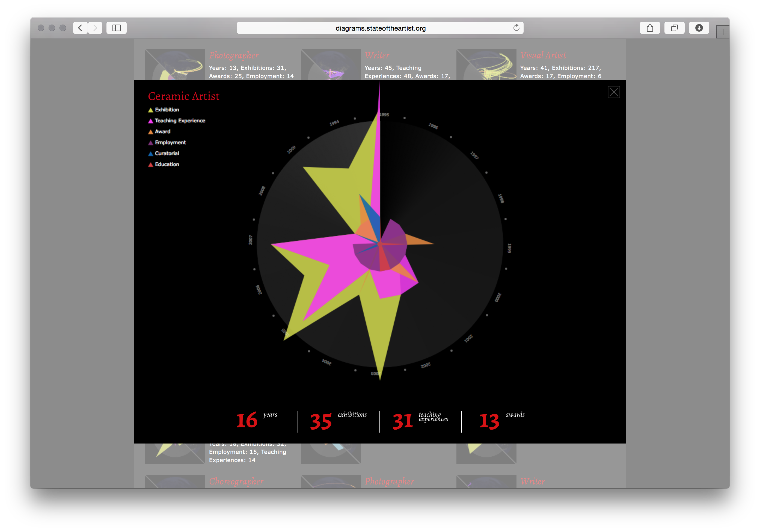Open the Visual Artist title link
The image size is (760, 532).
(x=543, y=55)
